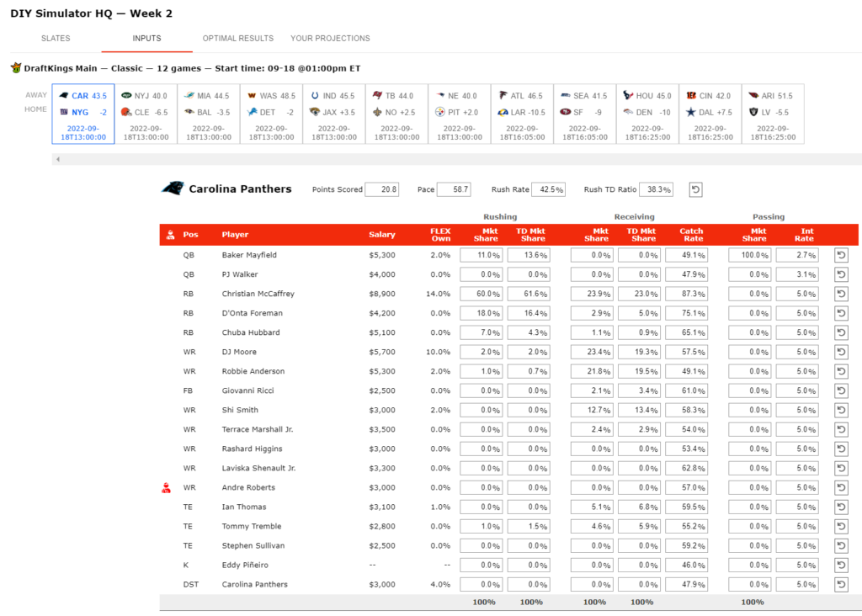The width and height of the screenshot is (862, 616).
Task: Reset DJ Moore's row values
Action: pyautogui.click(x=841, y=352)
